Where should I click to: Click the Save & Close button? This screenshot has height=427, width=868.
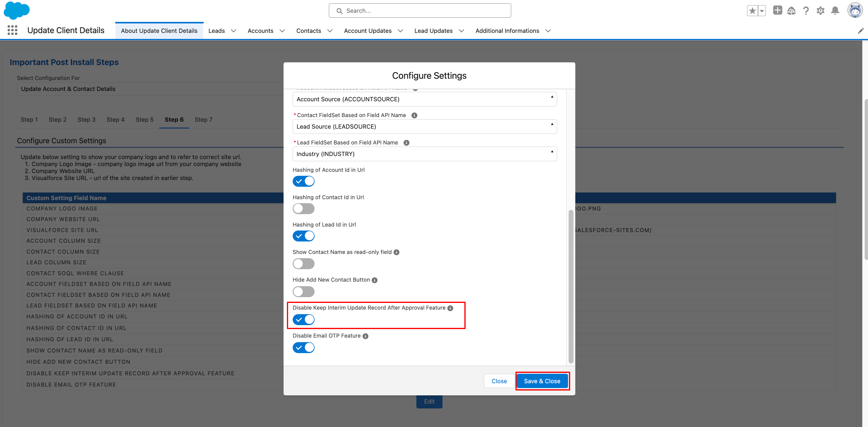point(542,381)
